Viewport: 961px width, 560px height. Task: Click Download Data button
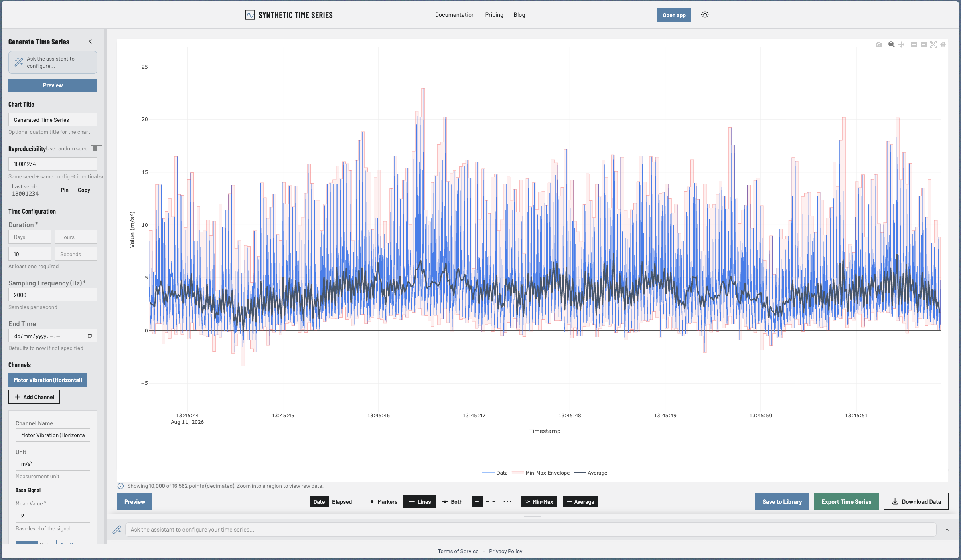pos(916,502)
